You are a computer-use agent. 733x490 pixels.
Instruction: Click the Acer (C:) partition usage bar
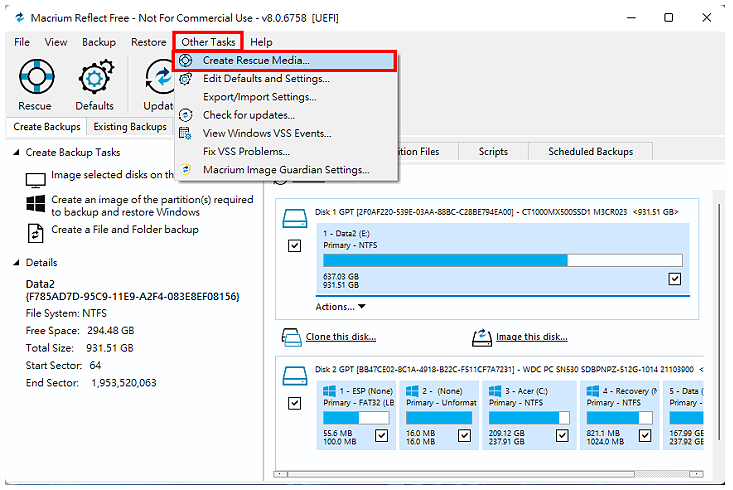(529, 418)
